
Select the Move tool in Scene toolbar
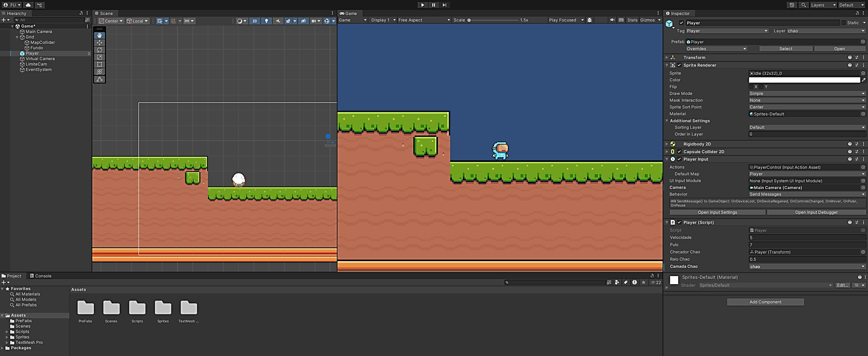[99, 43]
